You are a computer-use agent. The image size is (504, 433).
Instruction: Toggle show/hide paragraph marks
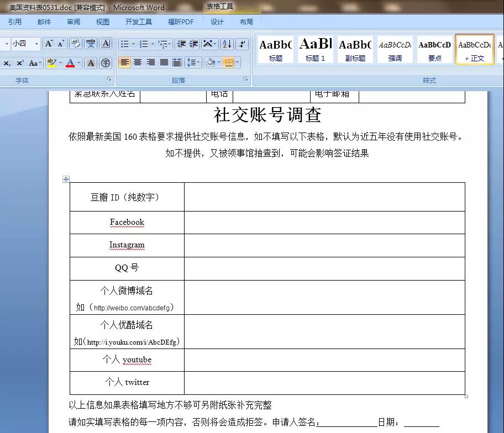242,44
